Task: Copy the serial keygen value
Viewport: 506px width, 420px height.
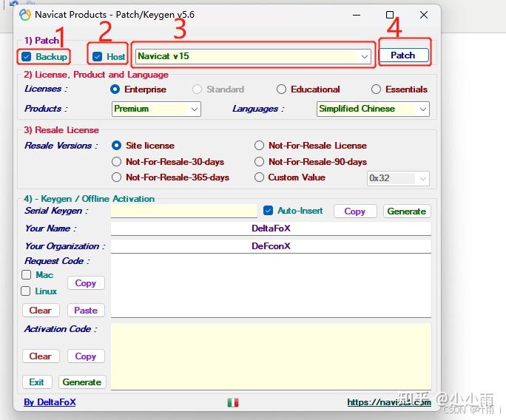Action: [x=355, y=211]
